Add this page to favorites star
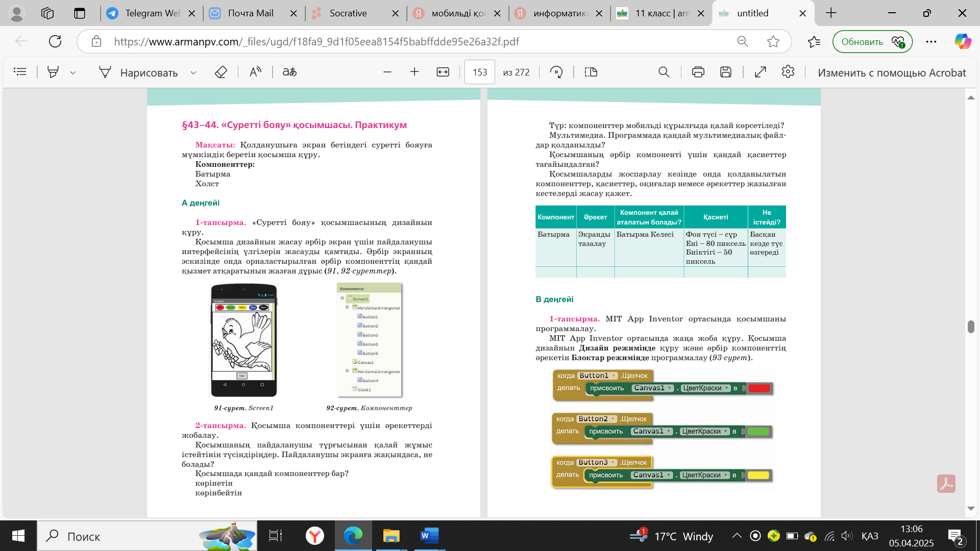The height and width of the screenshot is (551, 980). [773, 41]
